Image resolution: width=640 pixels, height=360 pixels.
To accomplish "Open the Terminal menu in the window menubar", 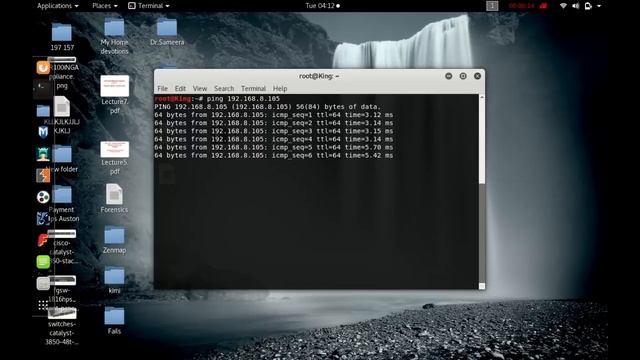I will [253, 89].
